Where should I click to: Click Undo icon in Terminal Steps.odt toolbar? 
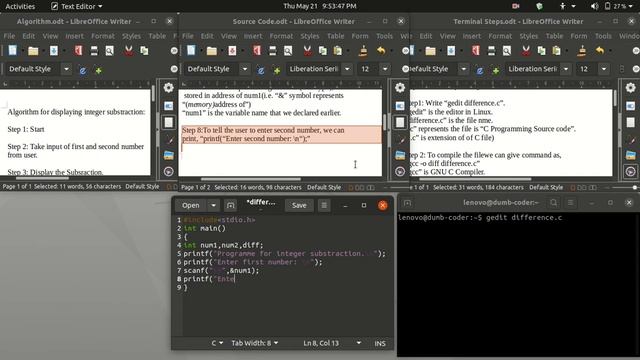[x=600, y=51]
